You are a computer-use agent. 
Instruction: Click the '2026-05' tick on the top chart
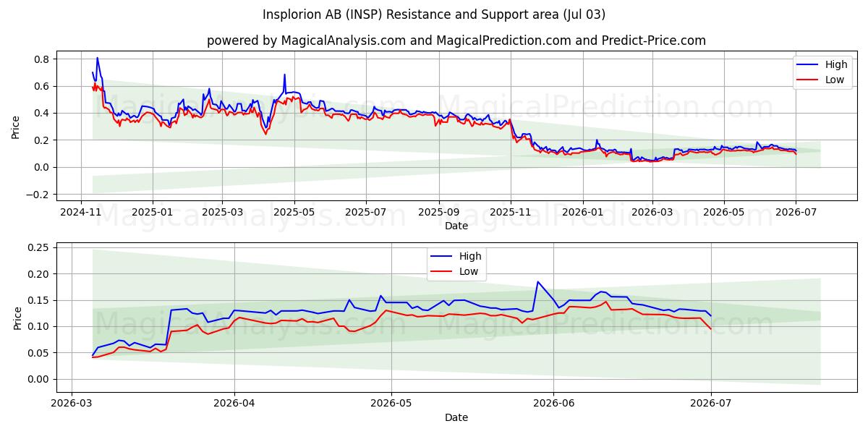click(723, 212)
